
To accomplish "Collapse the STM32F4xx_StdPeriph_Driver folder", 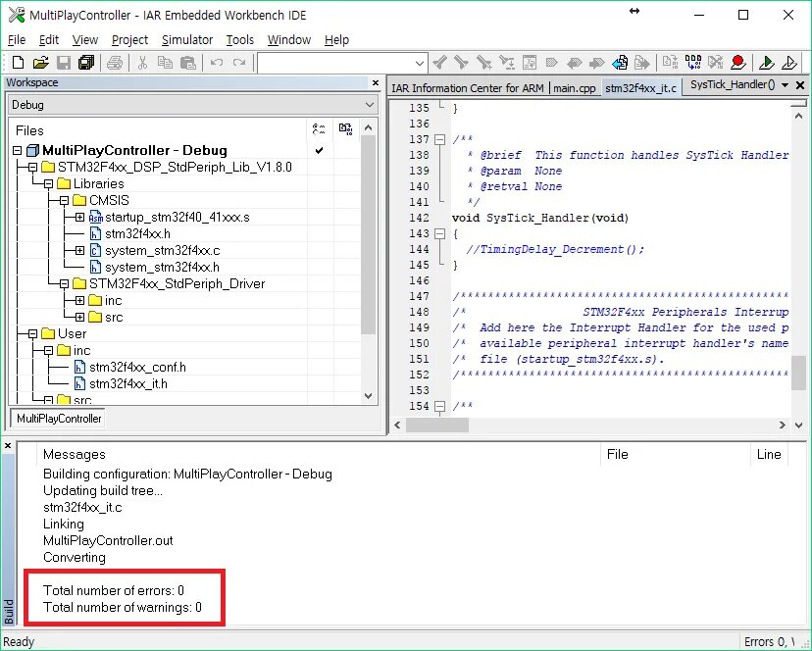I will click(x=64, y=283).
